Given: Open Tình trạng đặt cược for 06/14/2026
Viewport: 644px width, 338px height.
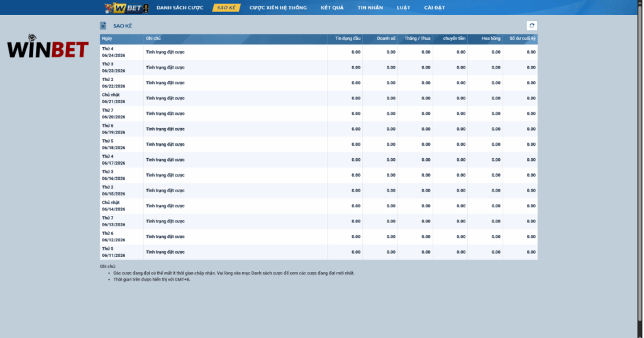Looking at the screenshot, I should click(165, 206).
